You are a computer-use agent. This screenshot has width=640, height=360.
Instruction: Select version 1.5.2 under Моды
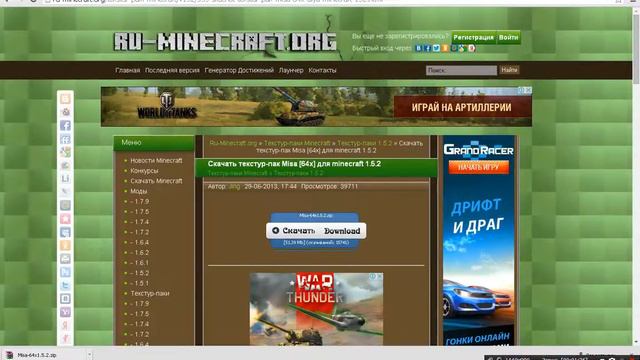click(140, 273)
